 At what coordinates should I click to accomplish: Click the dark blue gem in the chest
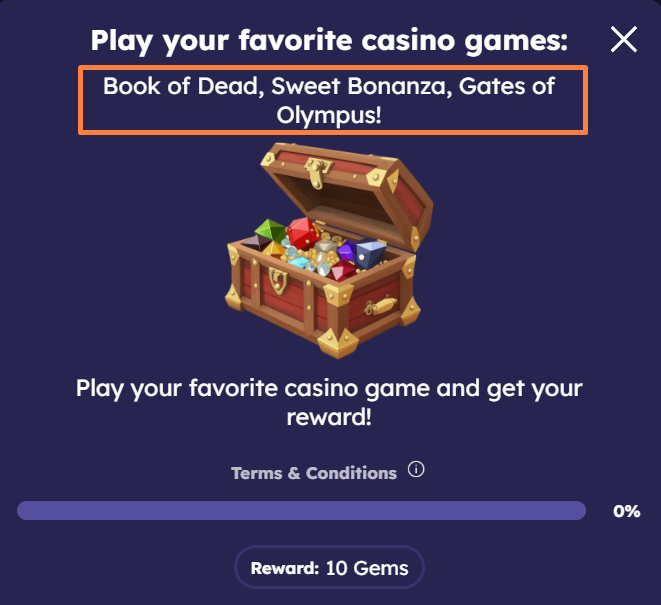(x=371, y=255)
